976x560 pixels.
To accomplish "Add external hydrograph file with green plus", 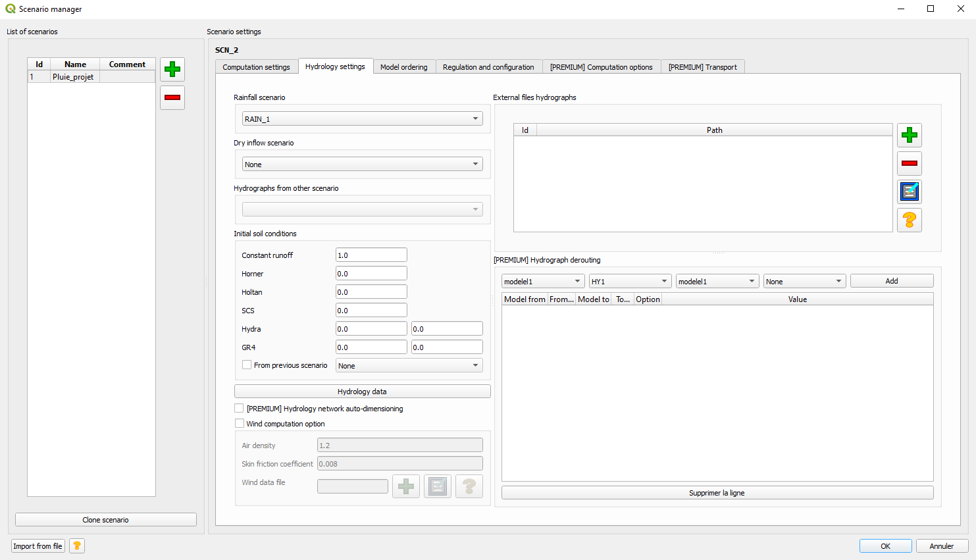I will (x=910, y=135).
